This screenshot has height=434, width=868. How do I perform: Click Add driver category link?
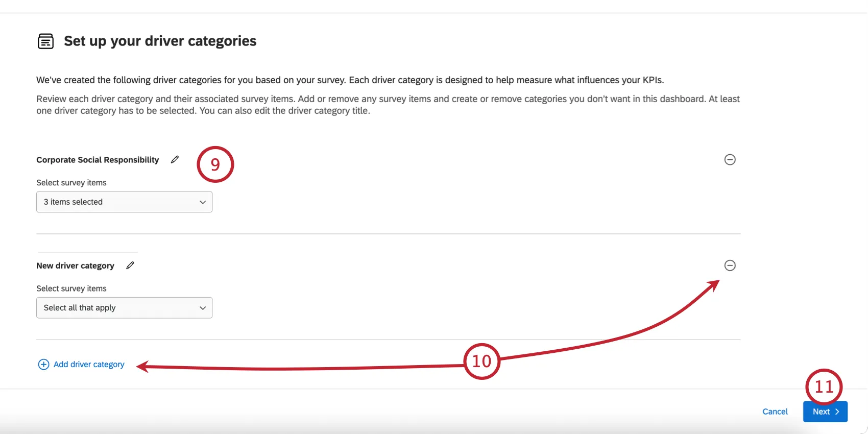89,365
